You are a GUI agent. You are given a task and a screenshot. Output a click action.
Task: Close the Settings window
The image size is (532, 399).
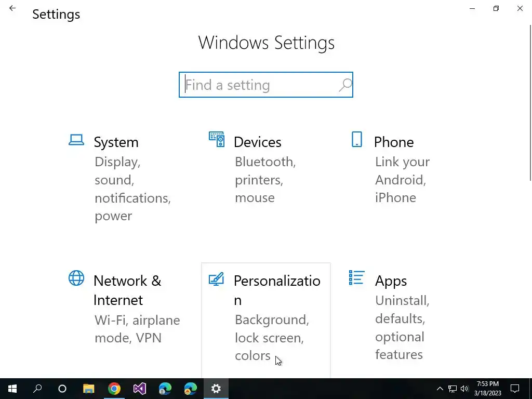click(x=520, y=8)
